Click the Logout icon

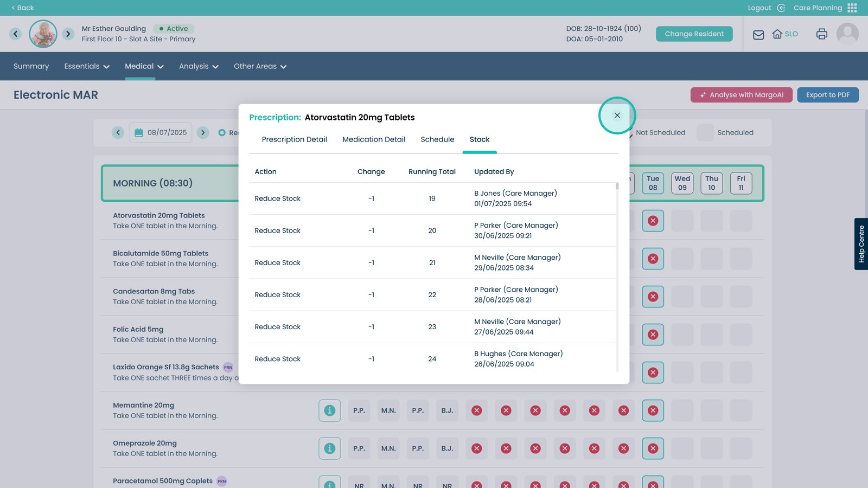tap(781, 8)
